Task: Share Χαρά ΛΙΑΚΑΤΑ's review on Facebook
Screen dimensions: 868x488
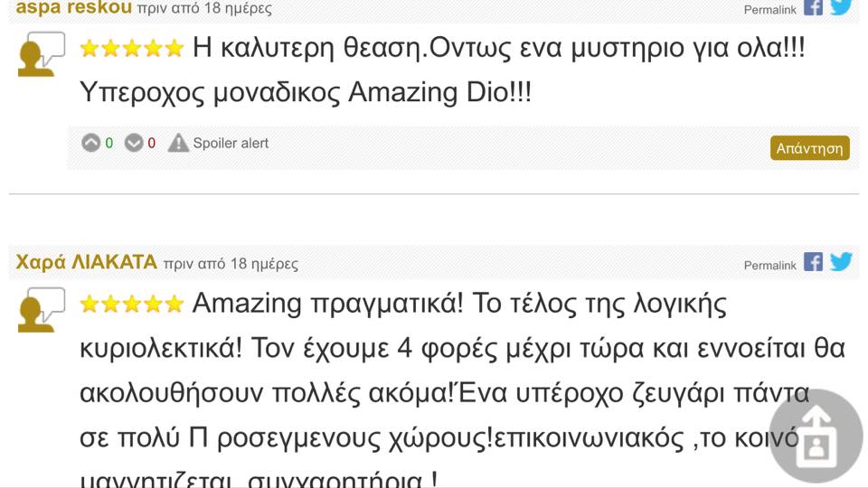Action: (x=813, y=262)
